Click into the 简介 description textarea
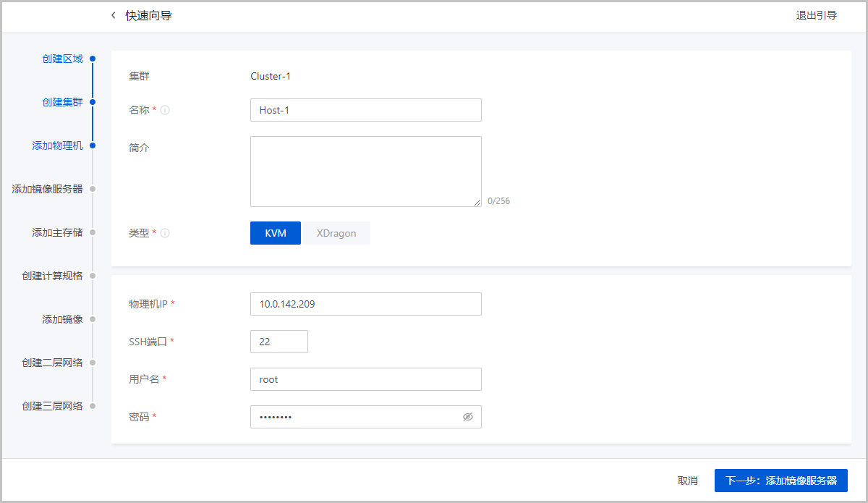The width and height of the screenshot is (868, 503). point(365,172)
